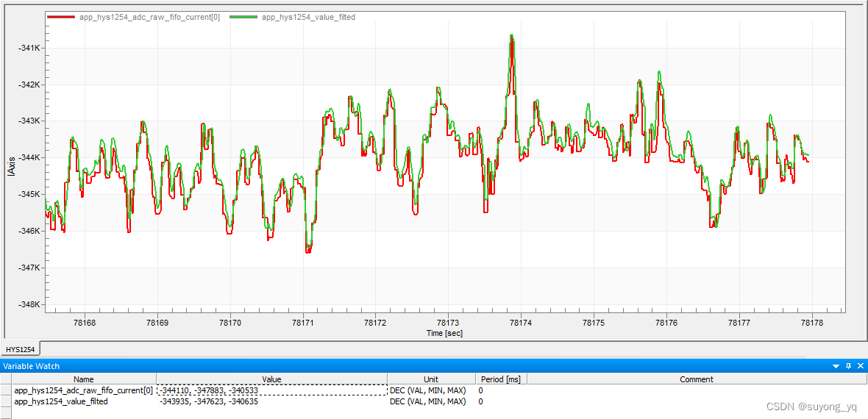The image size is (868, 419).
Task: Select app_hys1254_adc_raw_fifo_current[0] in the Name column
Action: point(84,390)
